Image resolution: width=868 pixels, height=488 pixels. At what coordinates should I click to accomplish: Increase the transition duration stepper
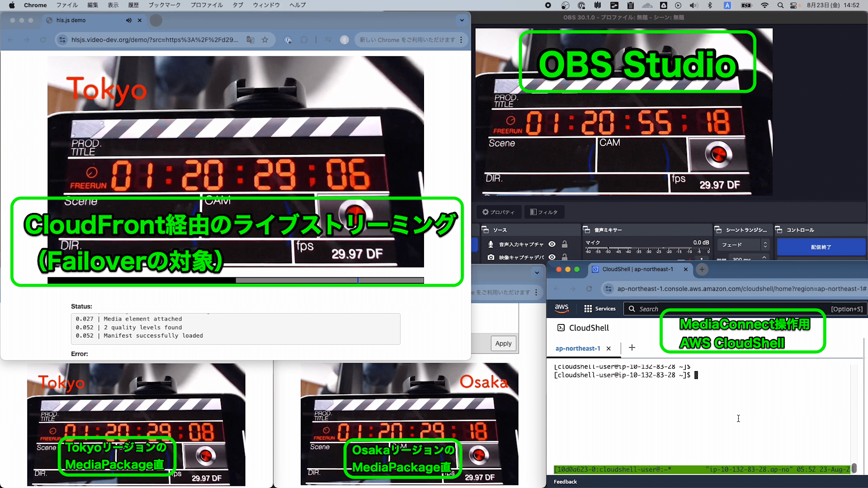pos(764,257)
